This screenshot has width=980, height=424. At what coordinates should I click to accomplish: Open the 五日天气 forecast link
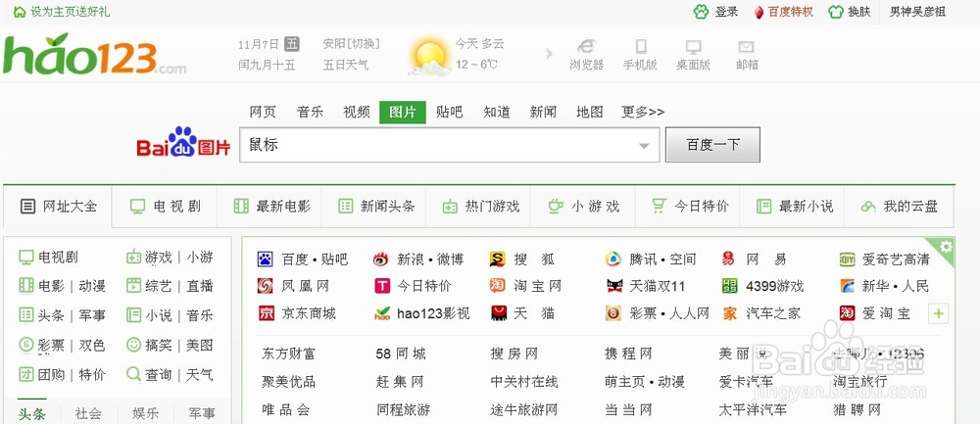[346, 65]
